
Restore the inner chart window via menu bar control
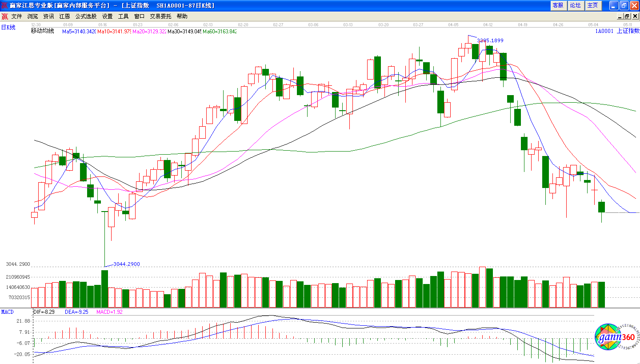627,16
